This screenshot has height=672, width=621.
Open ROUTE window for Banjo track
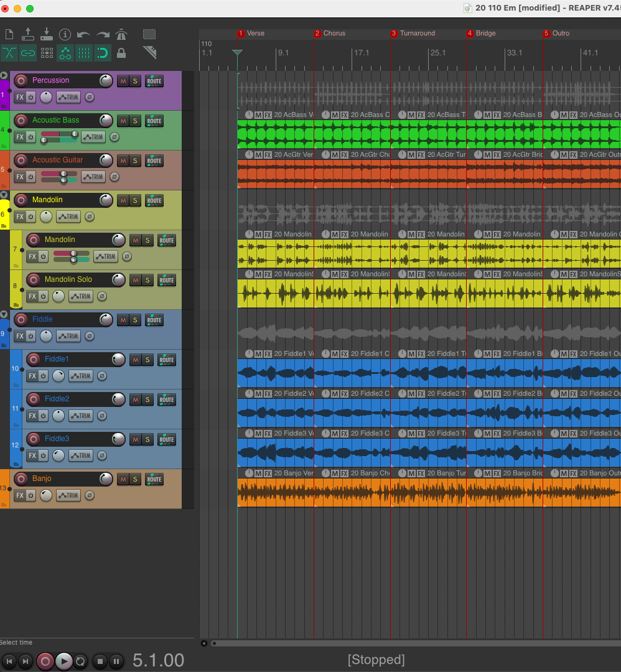154,480
